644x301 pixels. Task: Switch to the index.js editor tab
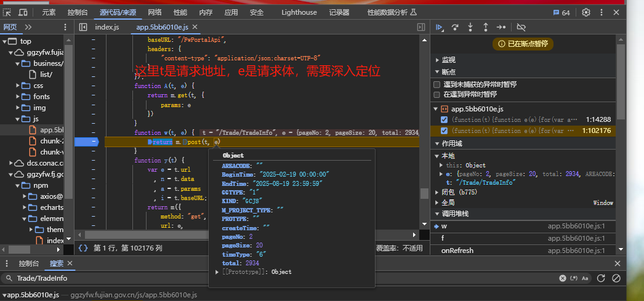click(107, 27)
